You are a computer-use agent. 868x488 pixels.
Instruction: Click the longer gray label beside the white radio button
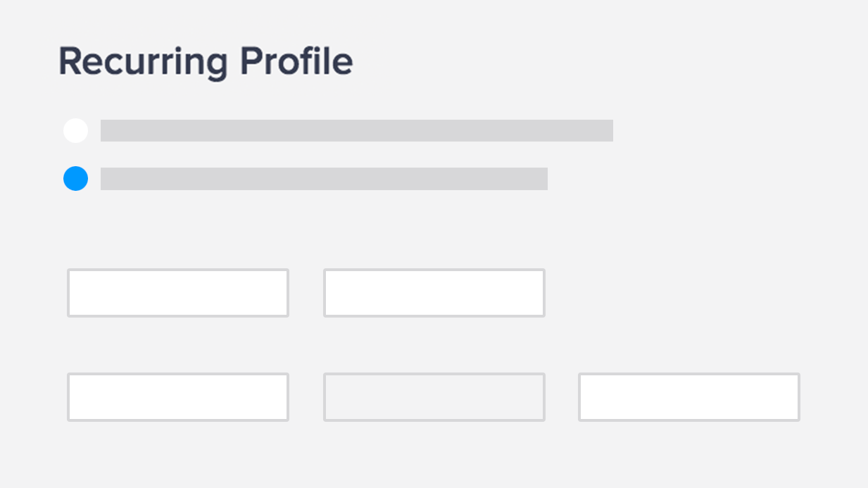click(x=356, y=131)
